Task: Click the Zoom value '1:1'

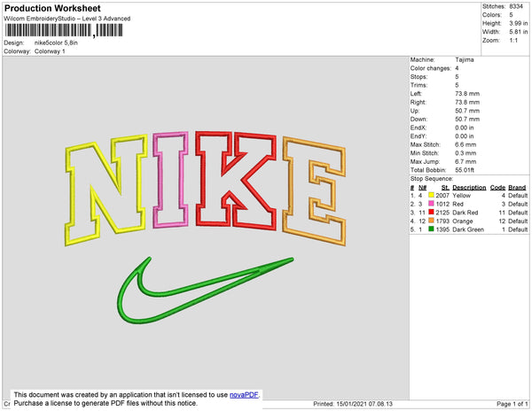Action: point(513,41)
